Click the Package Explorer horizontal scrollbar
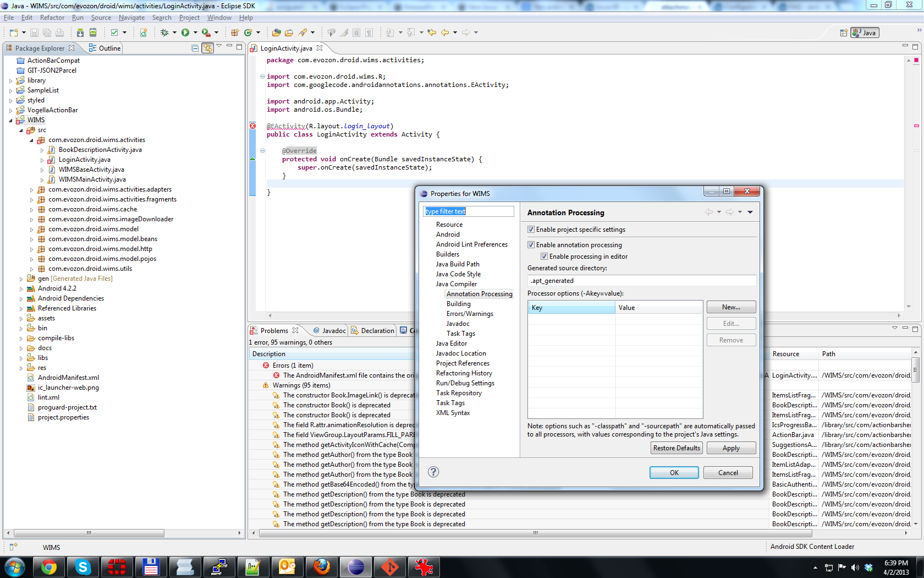The image size is (924, 578). (x=89, y=533)
